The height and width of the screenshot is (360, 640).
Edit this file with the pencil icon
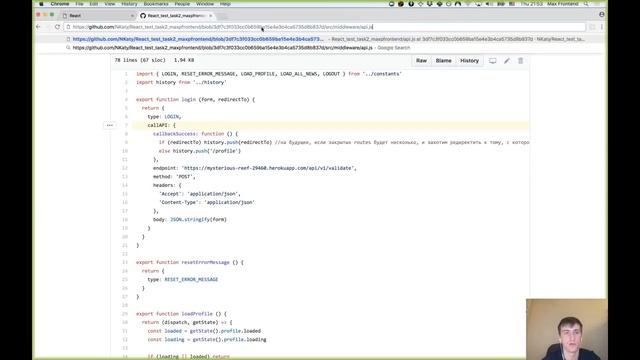click(x=507, y=61)
